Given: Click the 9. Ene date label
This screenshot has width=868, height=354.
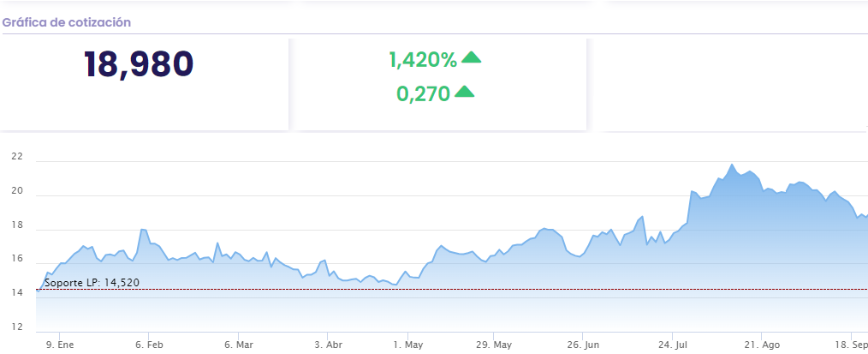Looking at the screenshot, I should coord(60,345).
